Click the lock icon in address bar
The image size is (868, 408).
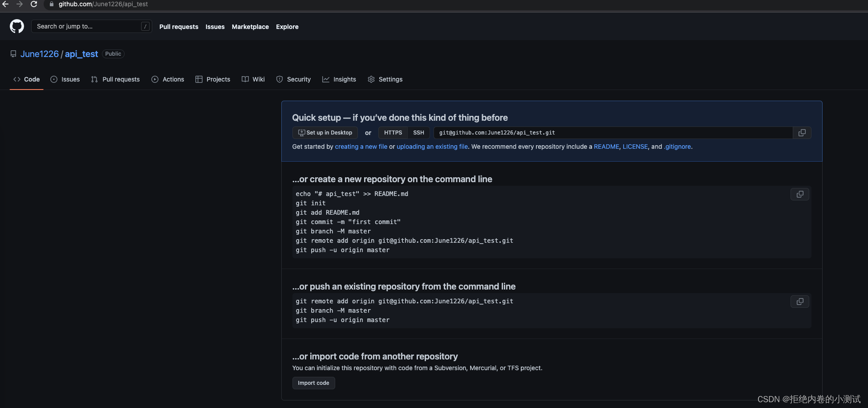click(52, 4)
